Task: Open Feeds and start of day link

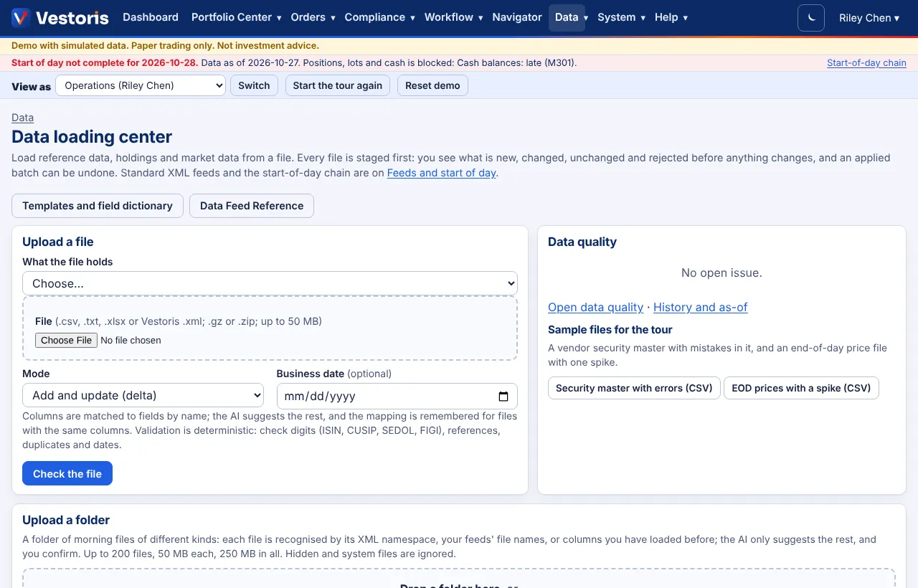Action: pyautogui.click(x=441, y=173)
